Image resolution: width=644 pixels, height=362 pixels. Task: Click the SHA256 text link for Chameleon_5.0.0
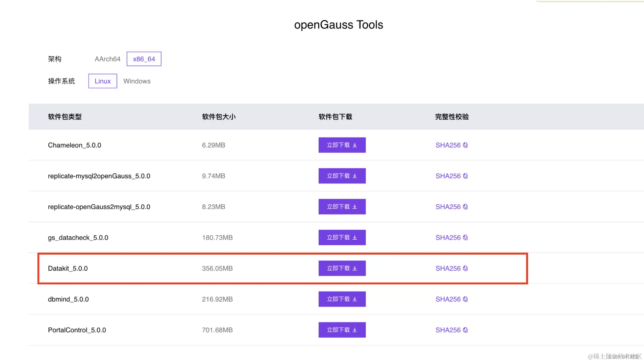(x=448, y=145)
